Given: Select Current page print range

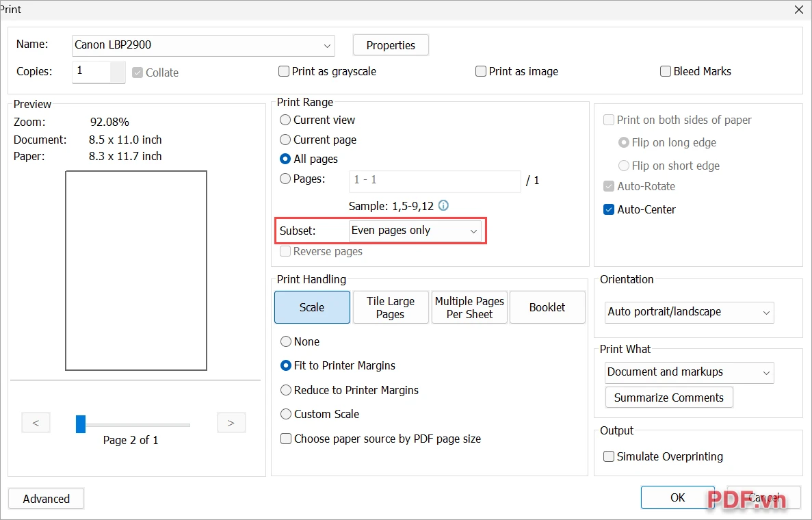Looking at the screenshot, I should [x=285, y=140].
